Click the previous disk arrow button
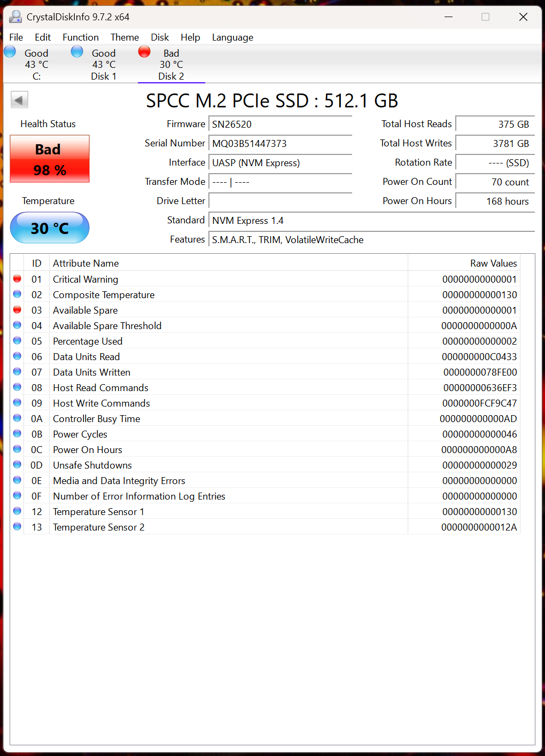545x756 pixels. pos(20,100)
